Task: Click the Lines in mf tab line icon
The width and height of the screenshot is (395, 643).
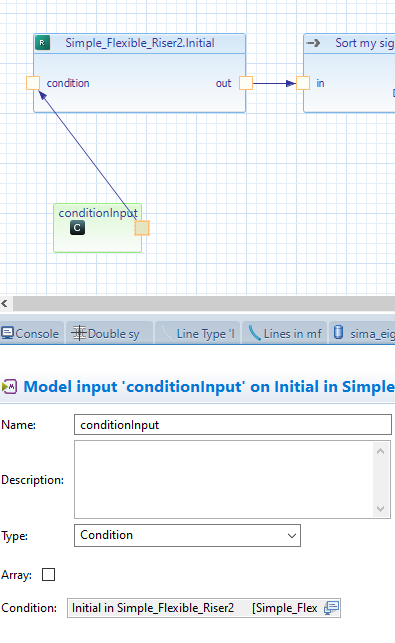Action: pyautogui.click(x=254, y=333)
